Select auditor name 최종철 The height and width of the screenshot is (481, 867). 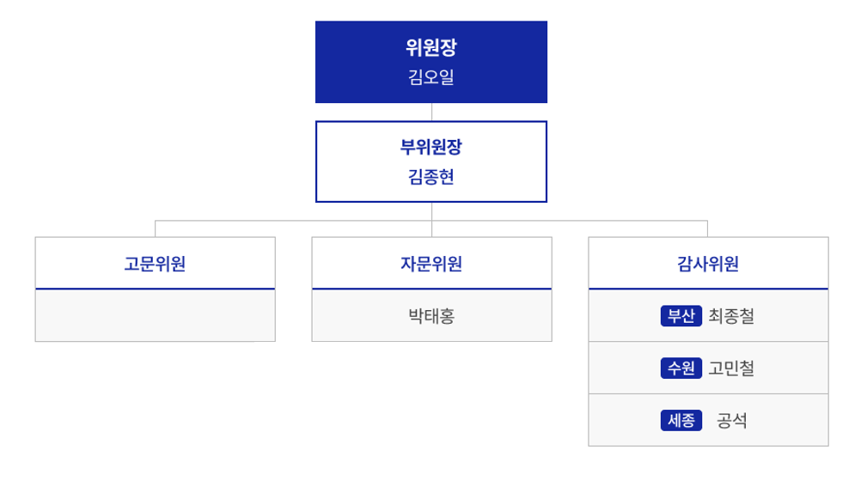(x=731, y=316)
